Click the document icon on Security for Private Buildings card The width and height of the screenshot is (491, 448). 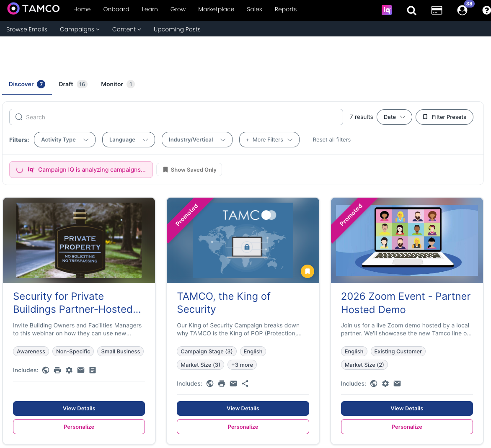tap(93, 370)
